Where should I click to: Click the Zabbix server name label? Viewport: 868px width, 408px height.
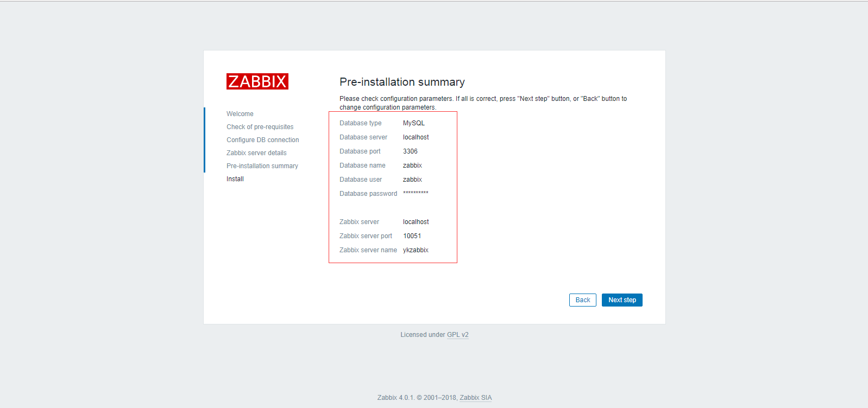point(368,250)
